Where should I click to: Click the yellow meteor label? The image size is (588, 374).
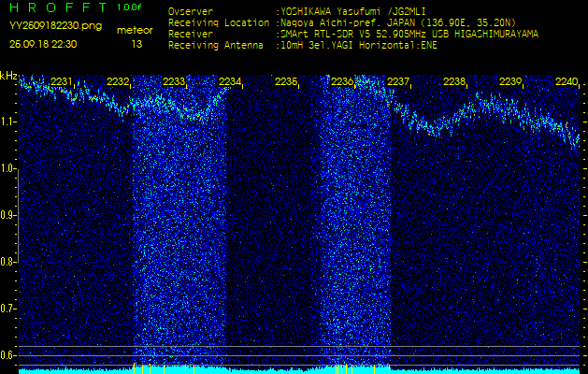[x=136, y=30]
